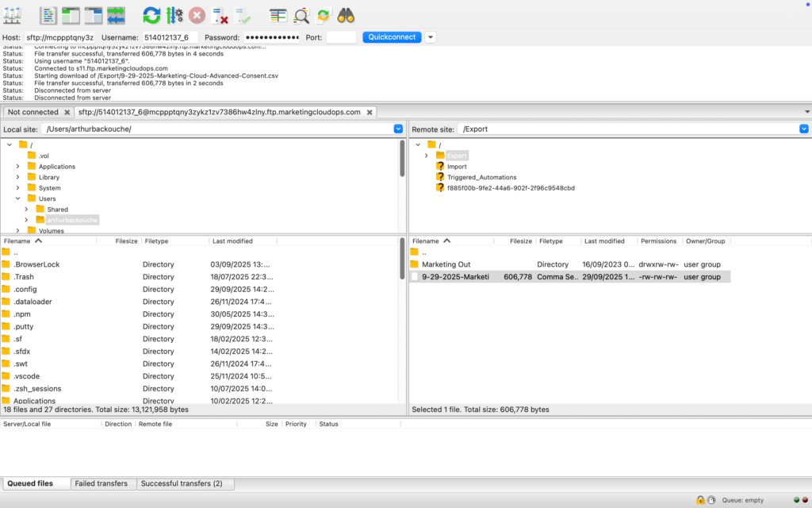Click the red Cancel operation icon

pos(197,14)
